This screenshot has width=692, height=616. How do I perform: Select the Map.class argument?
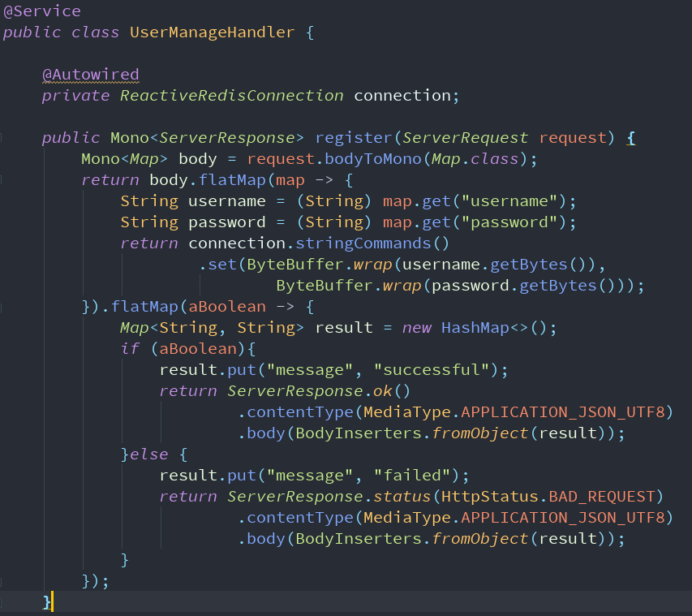pos(475,159)
